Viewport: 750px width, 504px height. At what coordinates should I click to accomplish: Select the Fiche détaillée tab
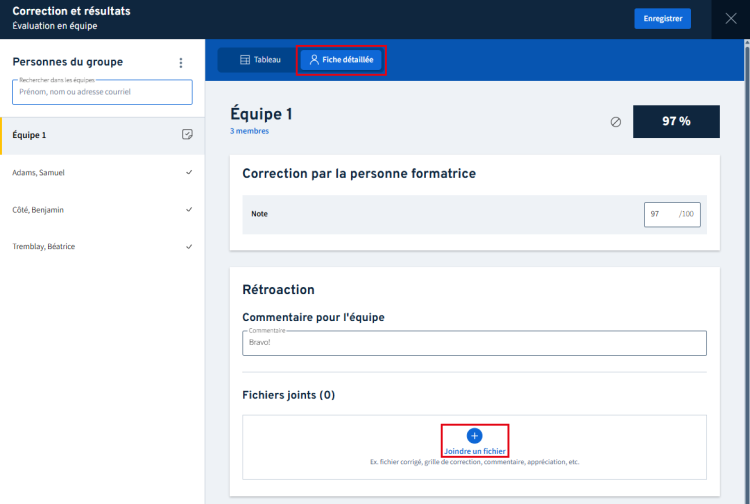[341, 60]
